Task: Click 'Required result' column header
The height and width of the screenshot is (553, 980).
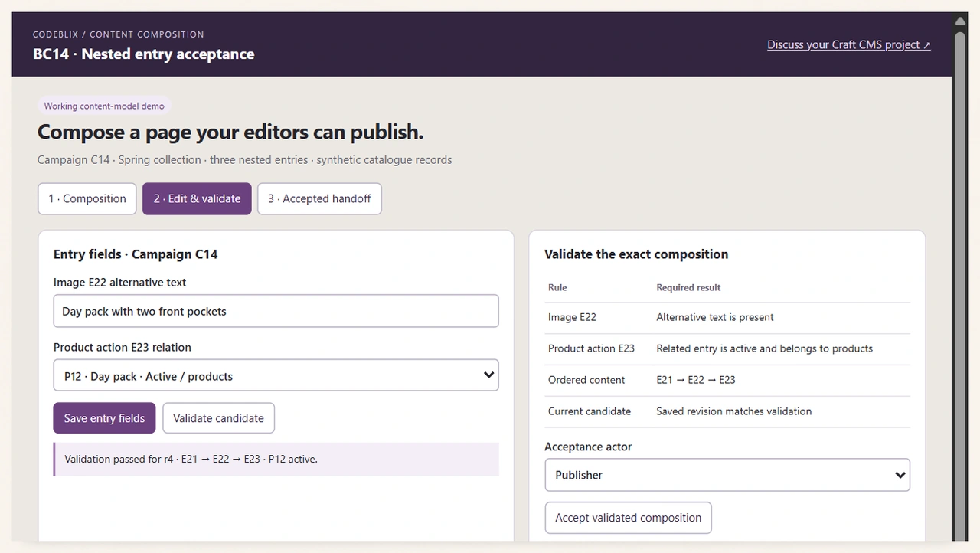Action: (688, 288)
